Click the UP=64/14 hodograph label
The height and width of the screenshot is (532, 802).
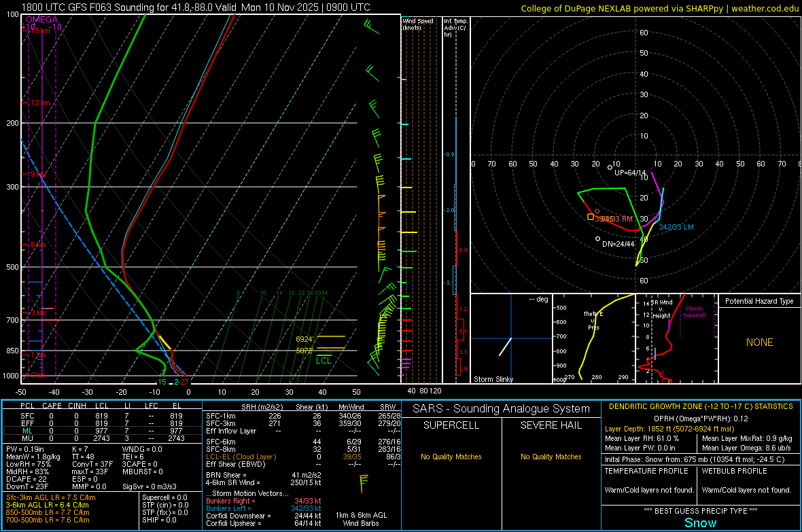coord(630,173)
